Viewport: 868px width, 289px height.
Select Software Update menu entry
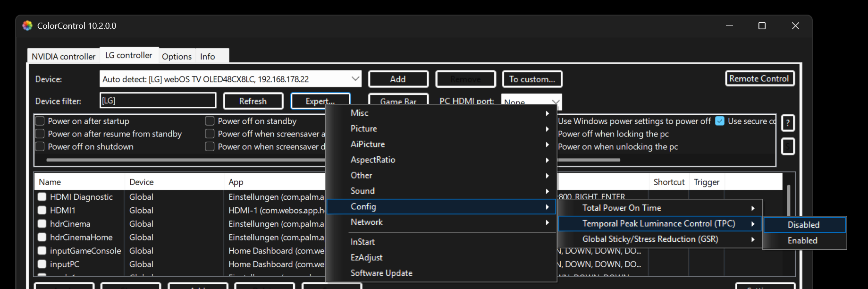[441, 273]
